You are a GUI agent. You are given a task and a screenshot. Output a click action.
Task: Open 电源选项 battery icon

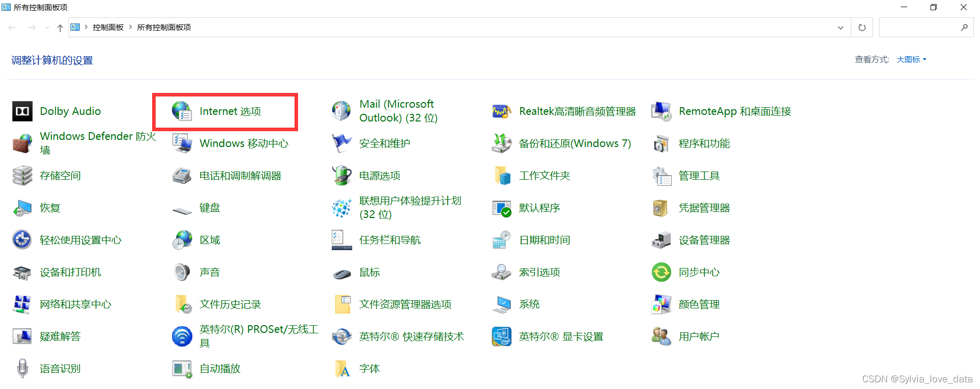click(341, 176)
